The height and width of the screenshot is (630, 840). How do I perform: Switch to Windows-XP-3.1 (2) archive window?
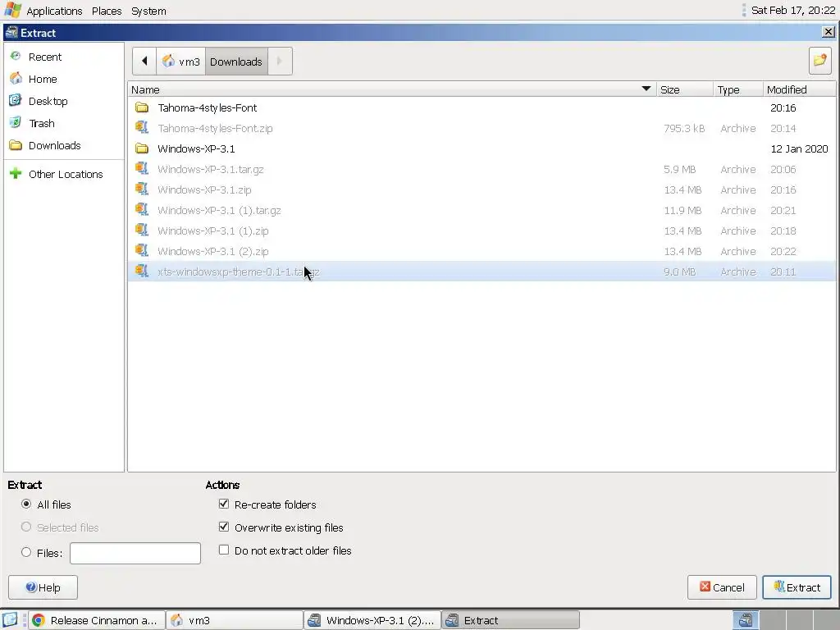[x=372, y=620]
